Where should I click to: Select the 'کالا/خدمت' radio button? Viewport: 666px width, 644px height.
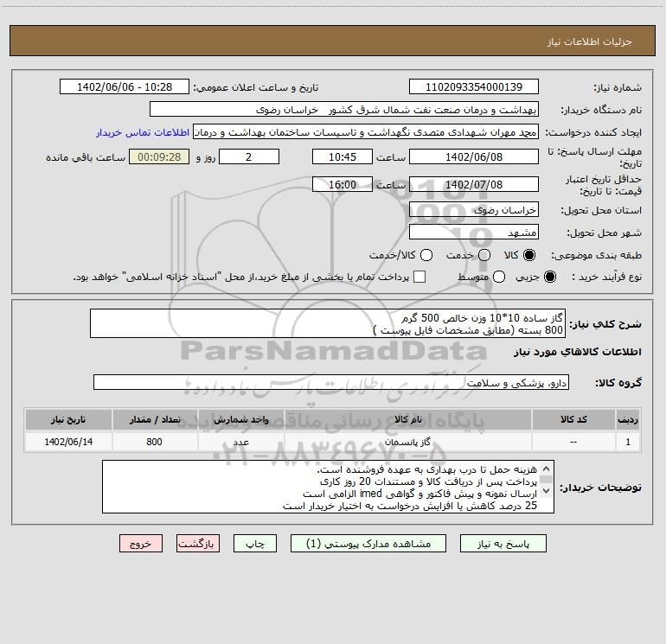(x=426, y=255)
